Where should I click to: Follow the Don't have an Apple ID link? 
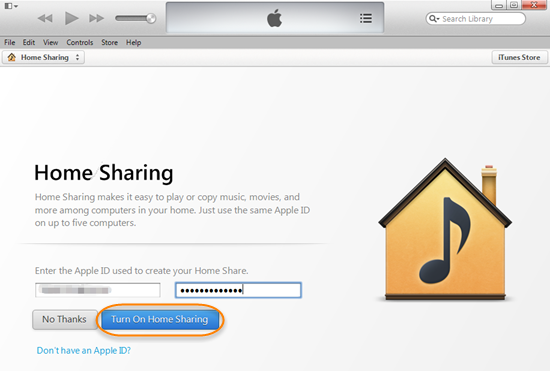83,350
